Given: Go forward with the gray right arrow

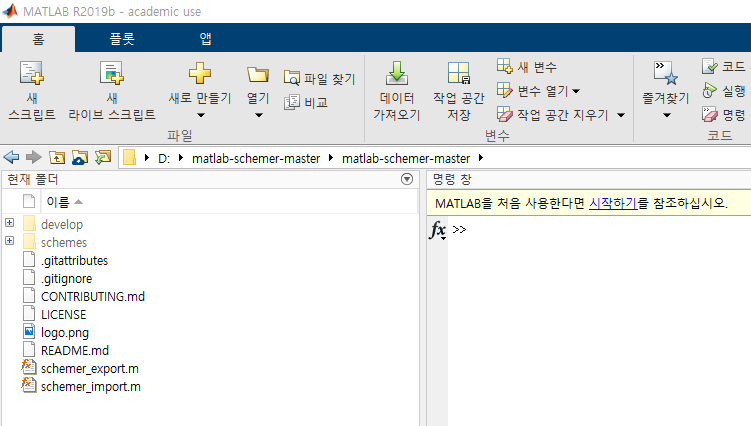Looking at the screenshot, I should tap(34, 157).
